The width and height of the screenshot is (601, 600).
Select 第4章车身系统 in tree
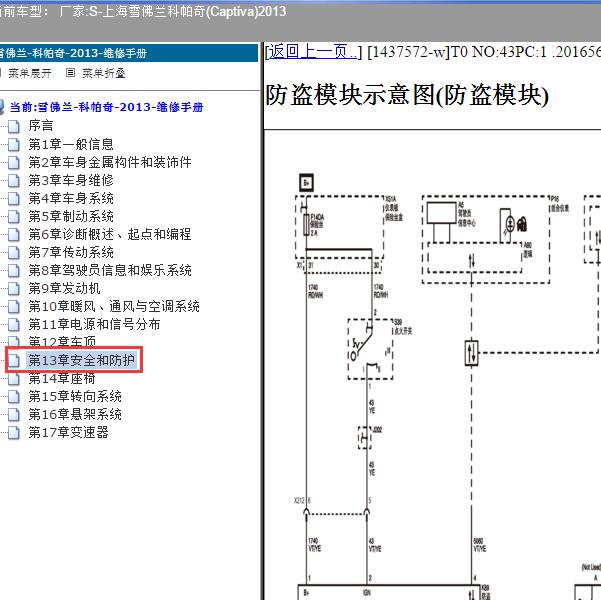click(x=71, y=198)
